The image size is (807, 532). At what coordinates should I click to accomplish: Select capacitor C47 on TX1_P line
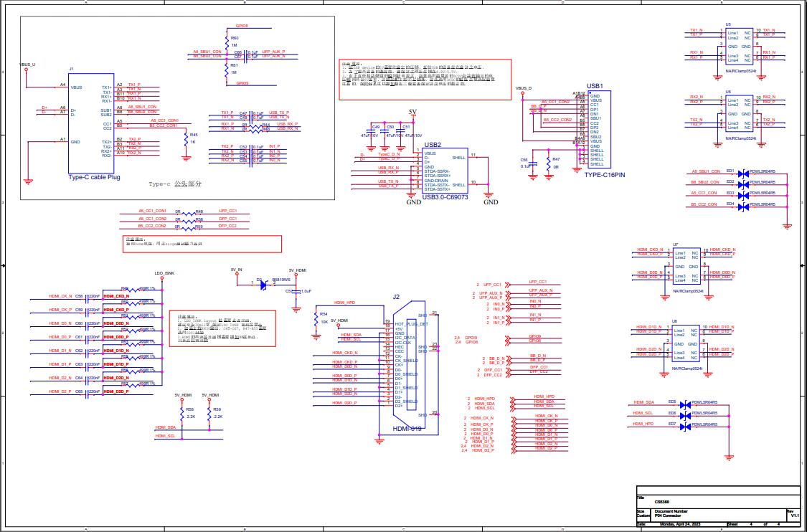[251, 115]
